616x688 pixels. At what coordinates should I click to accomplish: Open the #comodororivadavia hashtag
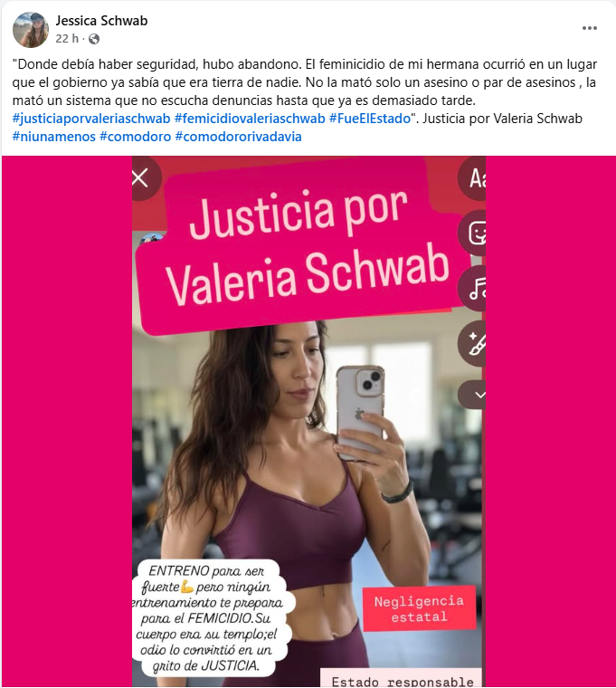(238, 137)
